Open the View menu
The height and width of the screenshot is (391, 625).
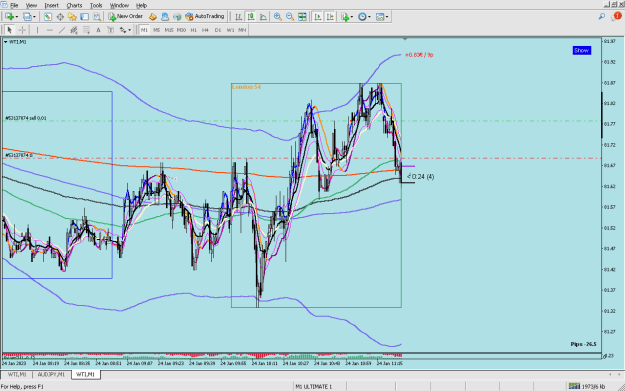coord(31,6)
